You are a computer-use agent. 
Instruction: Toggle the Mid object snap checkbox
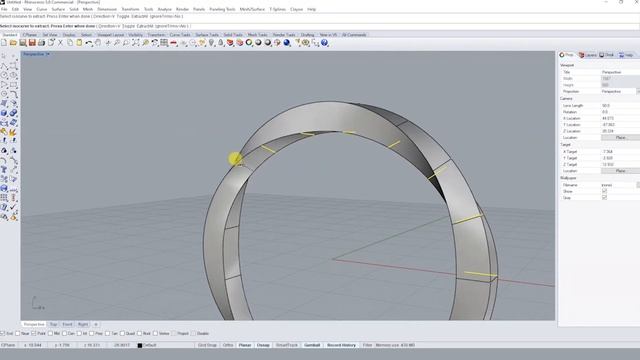coord(50,333)
